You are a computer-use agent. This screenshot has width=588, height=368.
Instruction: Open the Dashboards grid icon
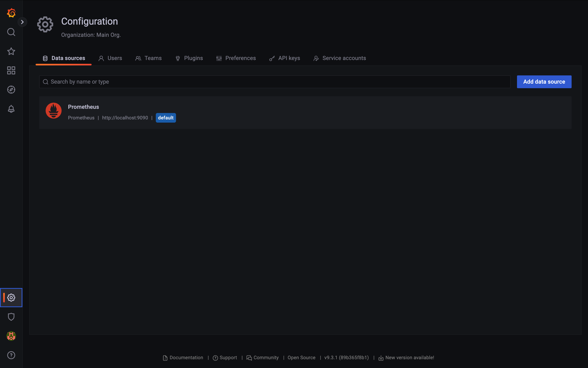(11, 71)
